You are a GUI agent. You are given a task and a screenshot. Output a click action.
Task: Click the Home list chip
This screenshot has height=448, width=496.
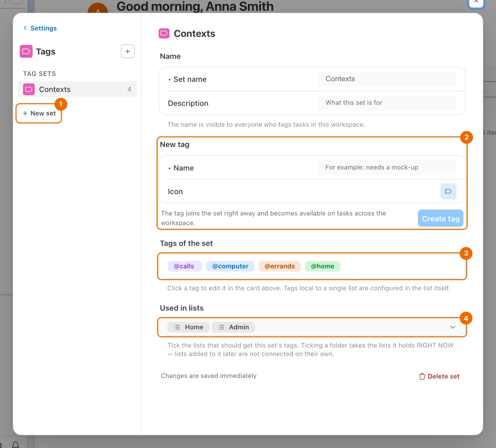188,327
